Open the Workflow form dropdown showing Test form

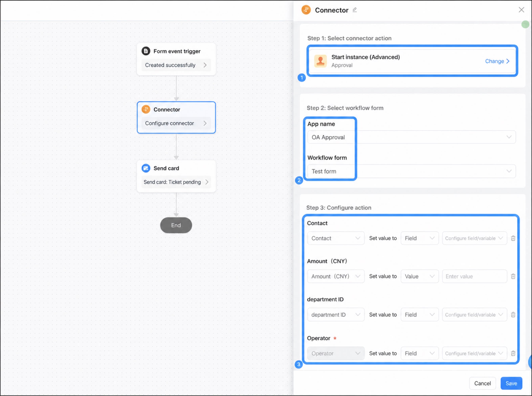coord(411,171)
